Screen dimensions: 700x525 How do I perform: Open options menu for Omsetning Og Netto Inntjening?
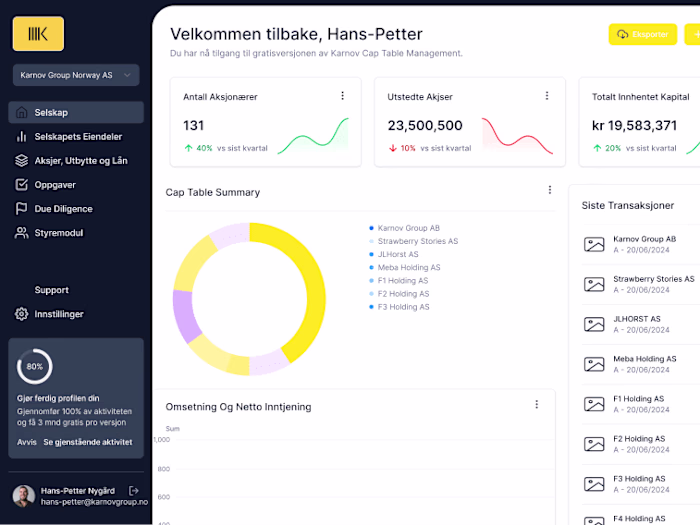[x=536, y=405]
